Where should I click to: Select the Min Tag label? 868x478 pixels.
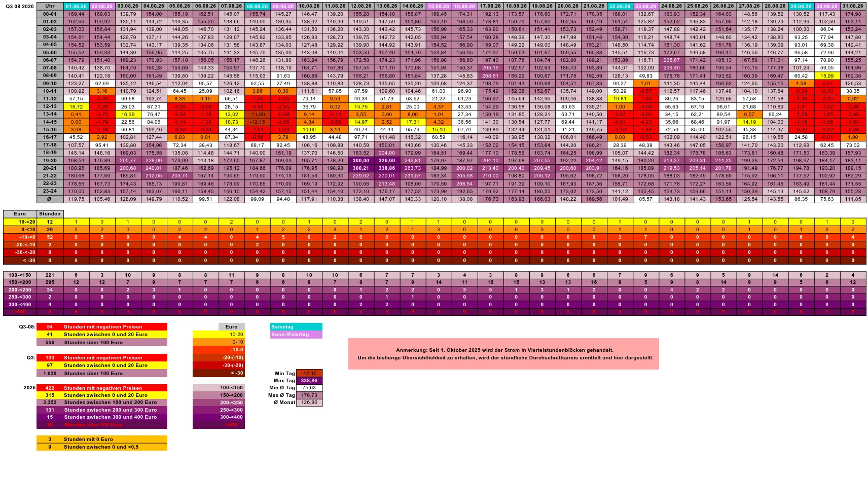click(x=284, y=374)
